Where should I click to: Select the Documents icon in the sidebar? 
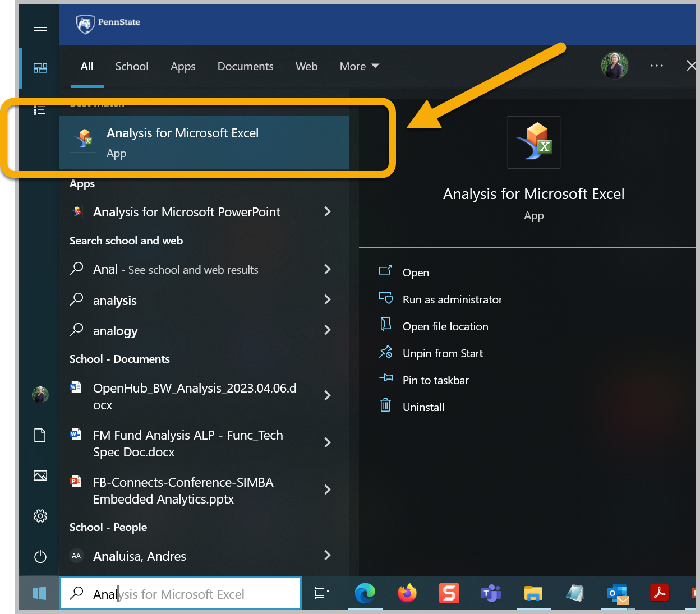click(x=40, y=435)
